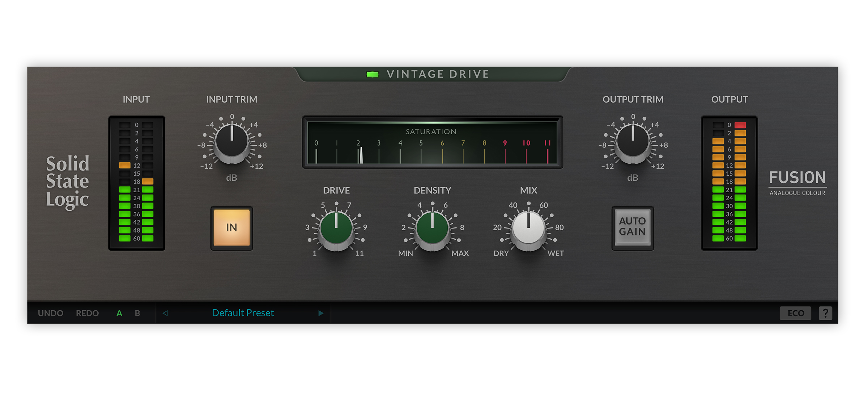Click the INPUT TRIM label
868x407 pixels.
click(232, 100)
